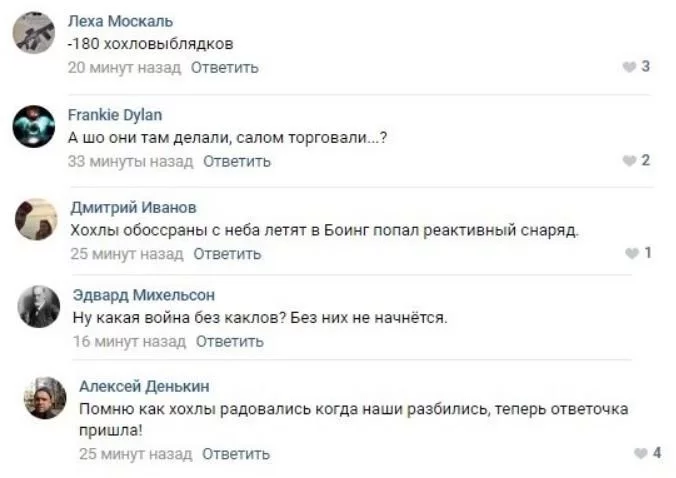View Алексей Денькин's avatar picture
Screen dimensions: 676x478
(45, 398)
